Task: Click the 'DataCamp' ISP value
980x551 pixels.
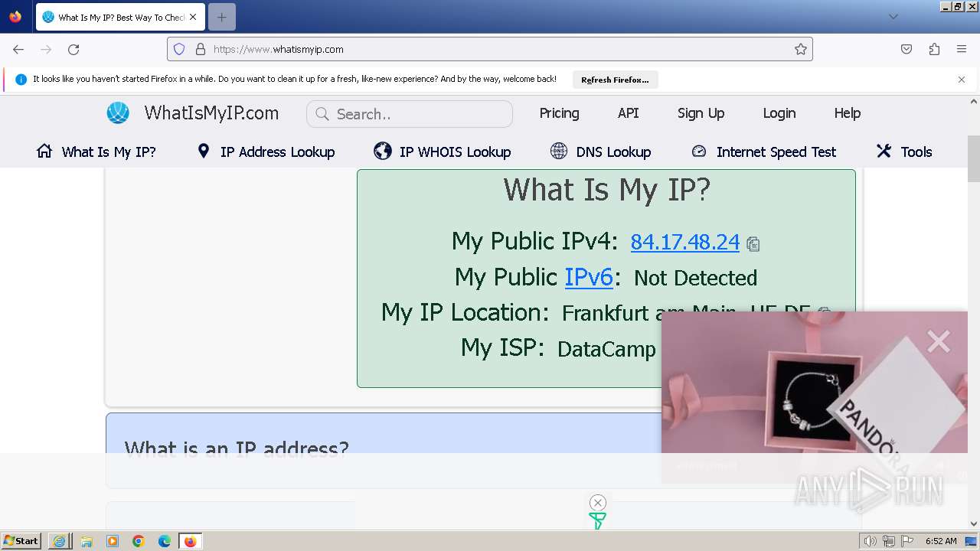Action: 606,349
